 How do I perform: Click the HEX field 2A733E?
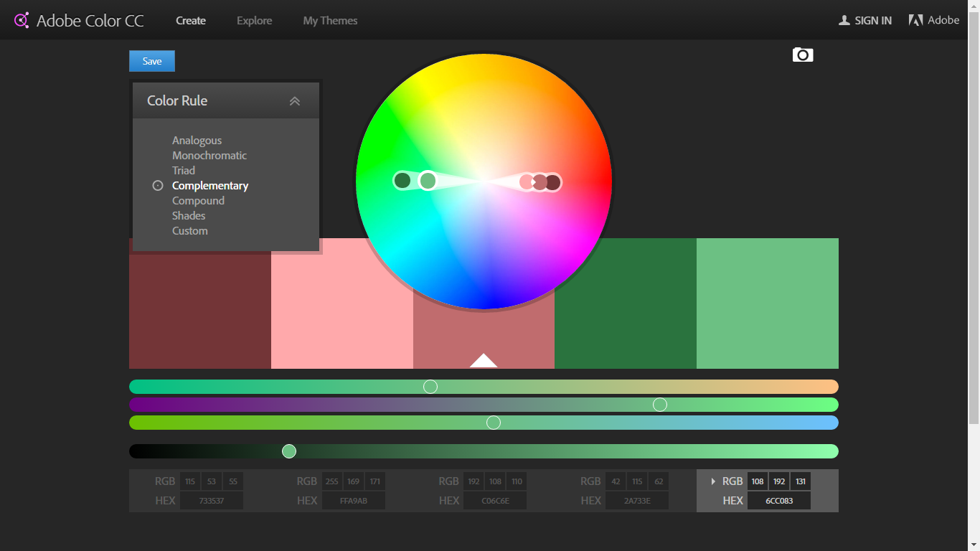(637, 501)
